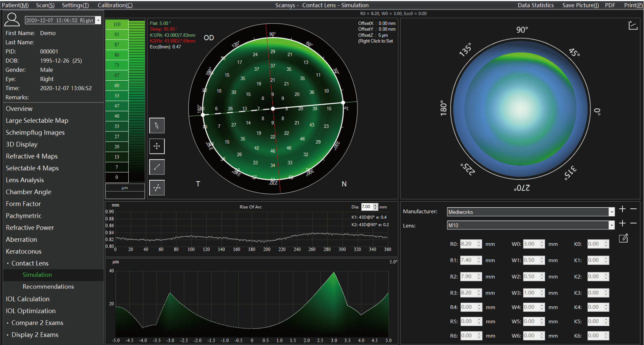Export to PDF
The image size is (644, 345).
(610, 5)
